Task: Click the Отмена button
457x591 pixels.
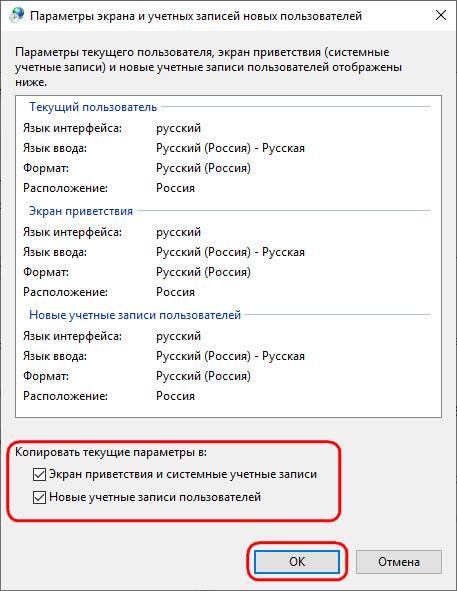Action: (x=399, y=562)
